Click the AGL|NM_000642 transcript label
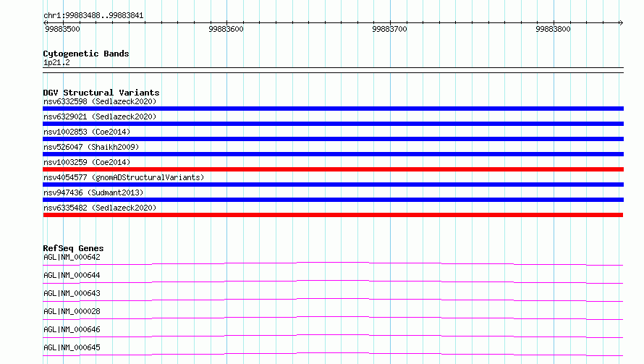The width and height of the screenshot is (644, 364). click(72, 257)
